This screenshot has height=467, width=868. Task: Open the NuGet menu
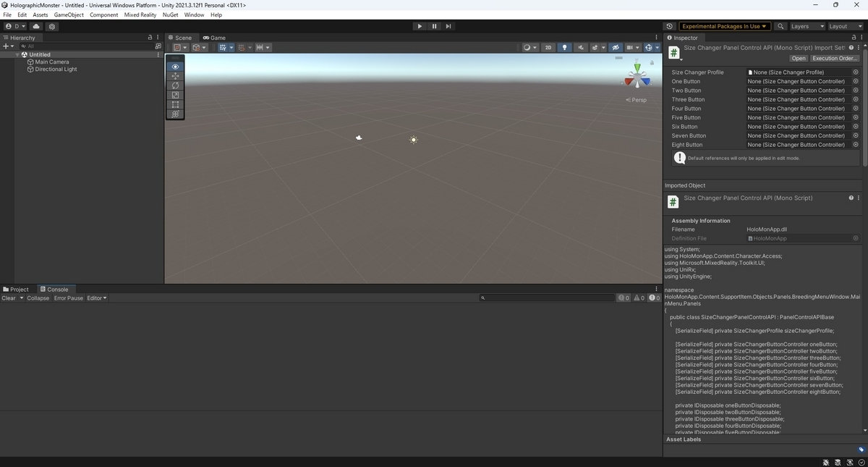[170, 14]
